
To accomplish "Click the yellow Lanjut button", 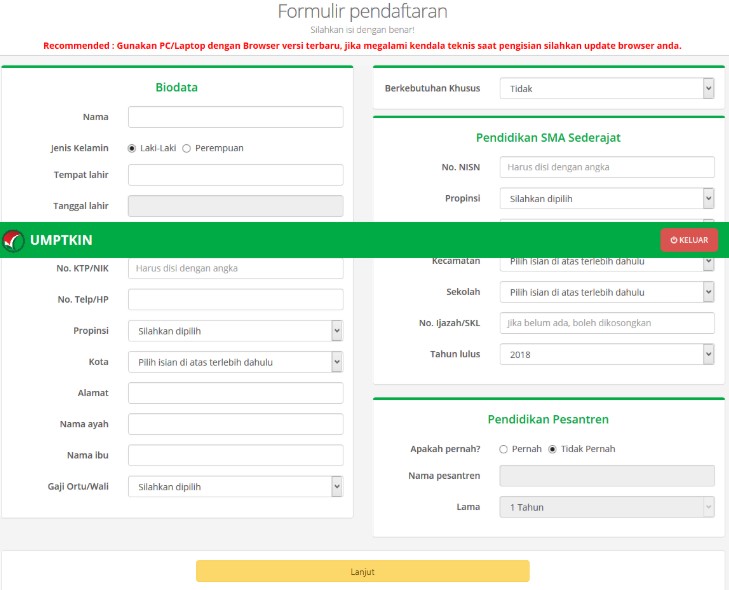I will 363,571.
